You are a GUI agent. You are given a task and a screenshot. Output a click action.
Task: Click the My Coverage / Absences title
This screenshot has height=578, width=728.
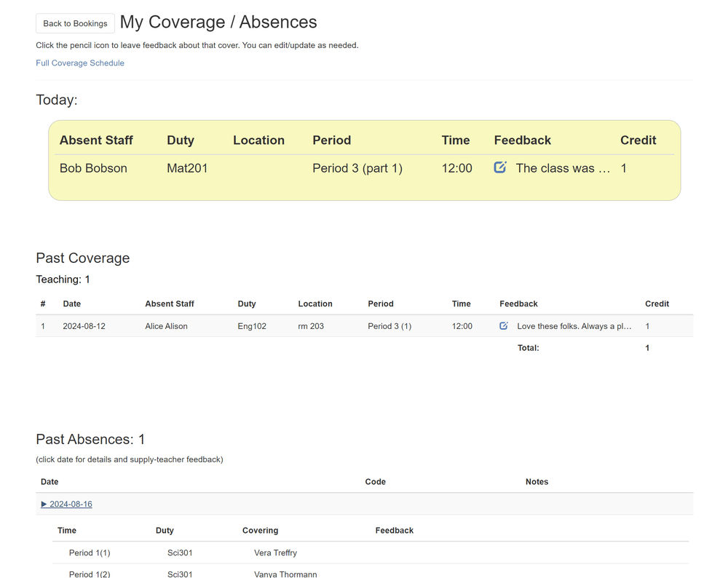[218, 22]
